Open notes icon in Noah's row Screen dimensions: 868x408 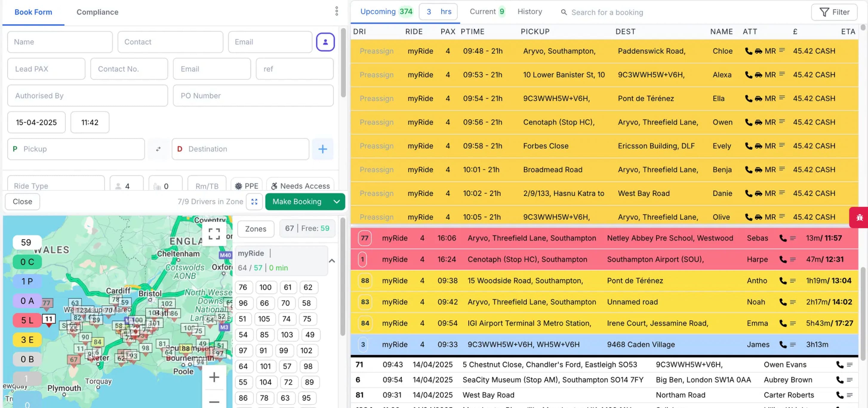click(793, 302)
